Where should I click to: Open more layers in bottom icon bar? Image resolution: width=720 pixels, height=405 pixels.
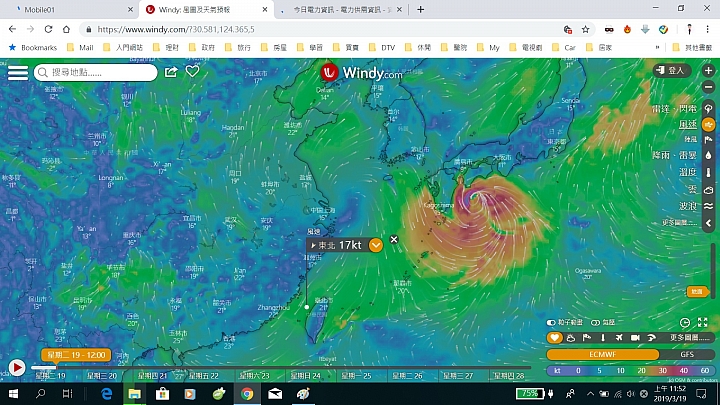tap(689, 338)
